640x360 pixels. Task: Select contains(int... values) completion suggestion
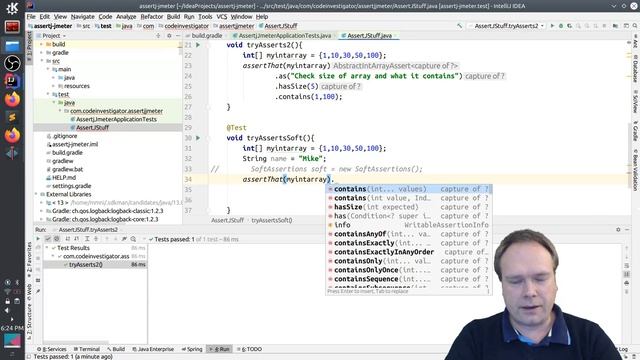pos(409,189)
